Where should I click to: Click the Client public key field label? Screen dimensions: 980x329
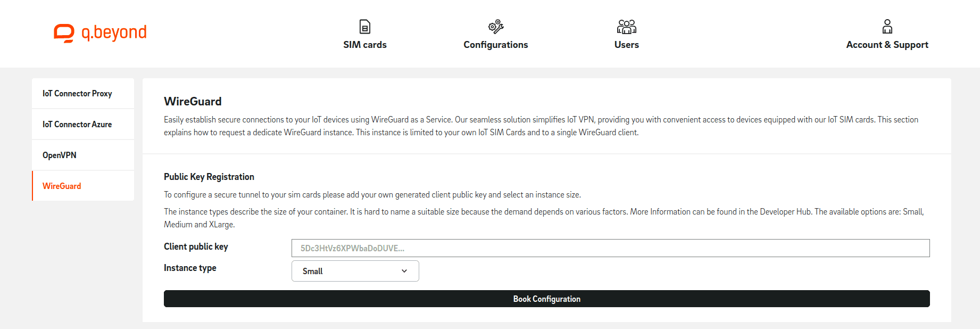(196, 246)
